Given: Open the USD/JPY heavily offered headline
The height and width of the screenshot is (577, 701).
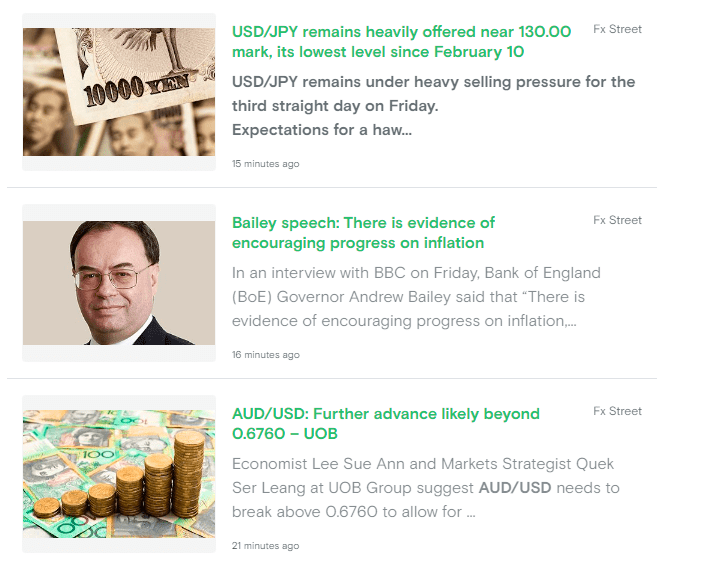Looking at the screenshot, I should pyautogui.click(x=401, y=42).
